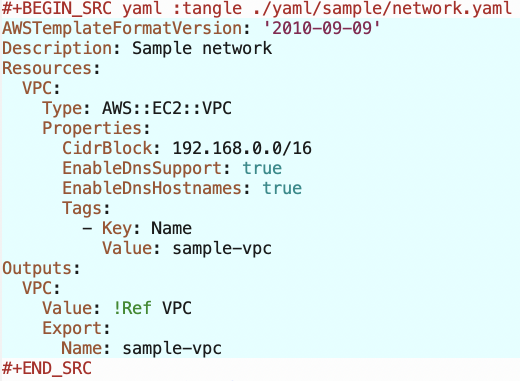Click the true value of EnableDnsSupport
This screenshot has width=520, height=381.
pos(262,168)
